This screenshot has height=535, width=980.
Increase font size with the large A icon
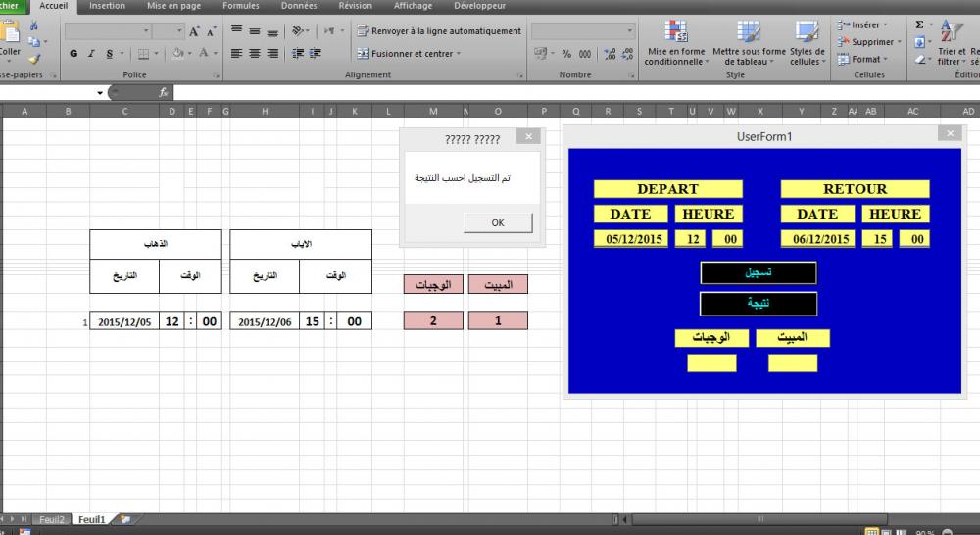coord(194,31)
